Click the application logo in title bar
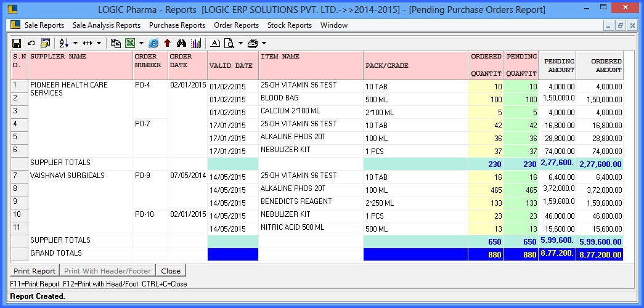 (13, 9)
